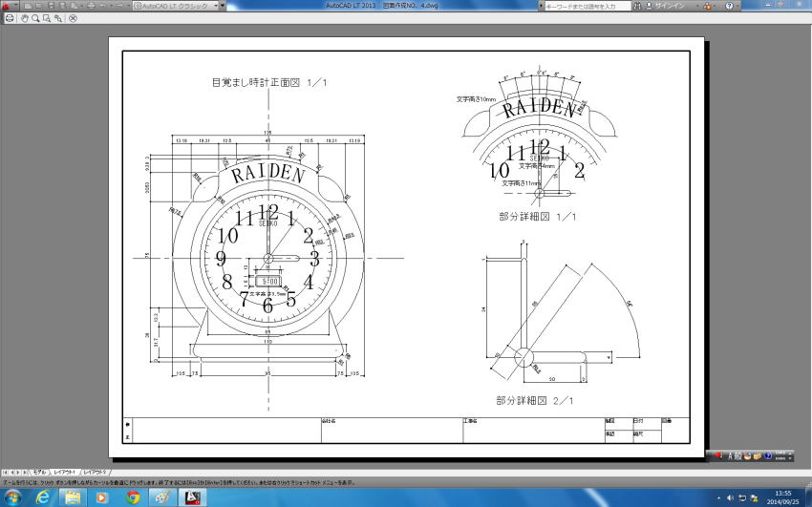Click the Save As icon in quick access toolbar
The image size is (812, 507).
[x=63, y=6]
